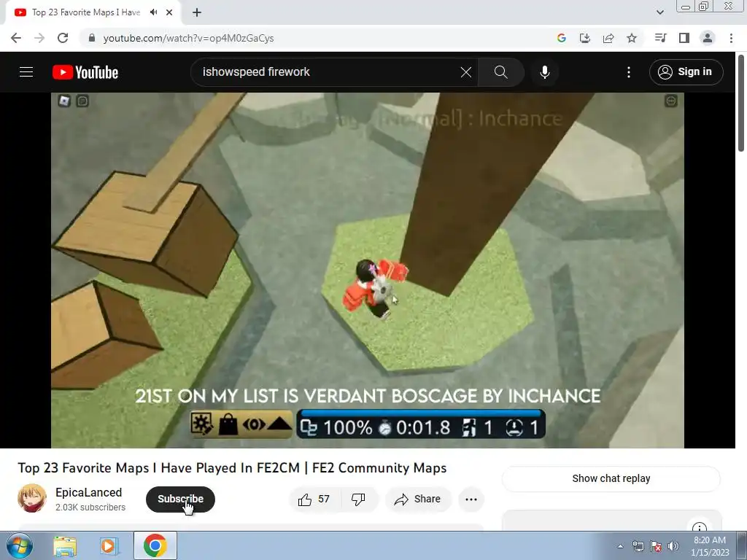
Task: Open Chrome media controls
Action: (661, 38)
